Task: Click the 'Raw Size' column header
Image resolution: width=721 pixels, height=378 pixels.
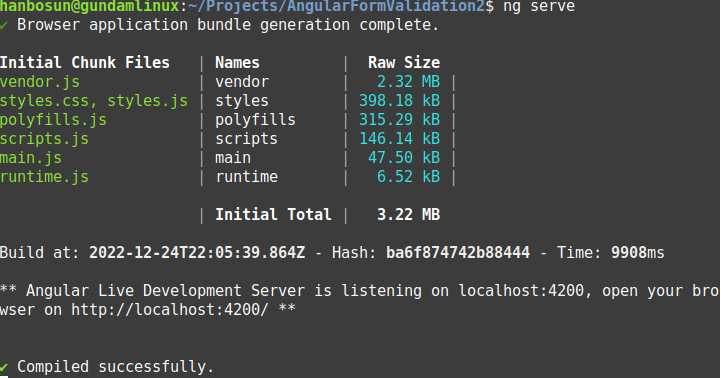Action: (404, 63)
